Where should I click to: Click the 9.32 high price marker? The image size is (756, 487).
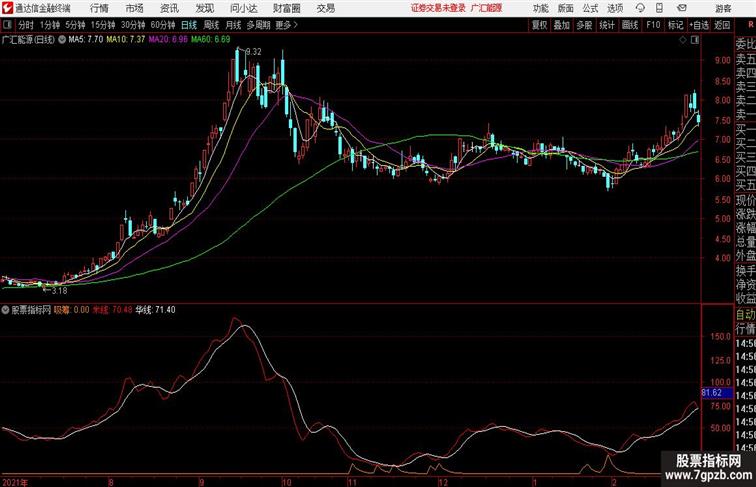pyautogui.click(x=254, y=52)
